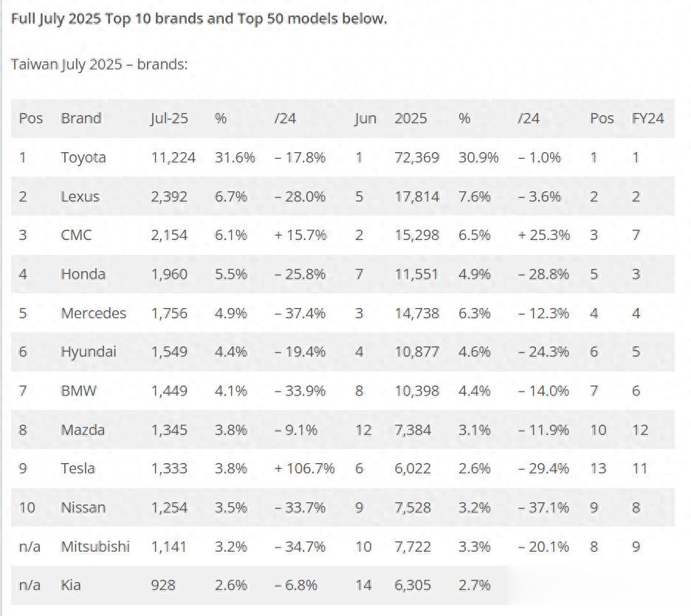Click the "Taiwan July 2025 – brands:" caption
691x616 pixels.
click(99, 64)
